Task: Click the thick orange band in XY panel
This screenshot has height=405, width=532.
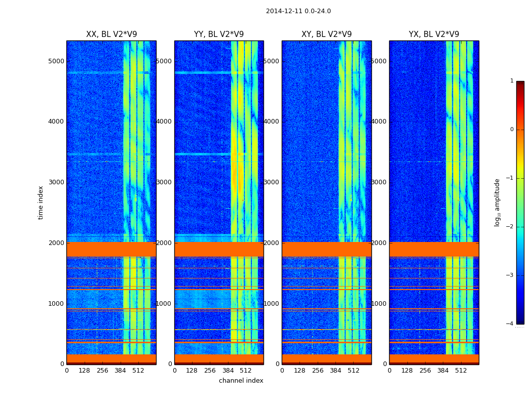Action: [x=326, y=249]
